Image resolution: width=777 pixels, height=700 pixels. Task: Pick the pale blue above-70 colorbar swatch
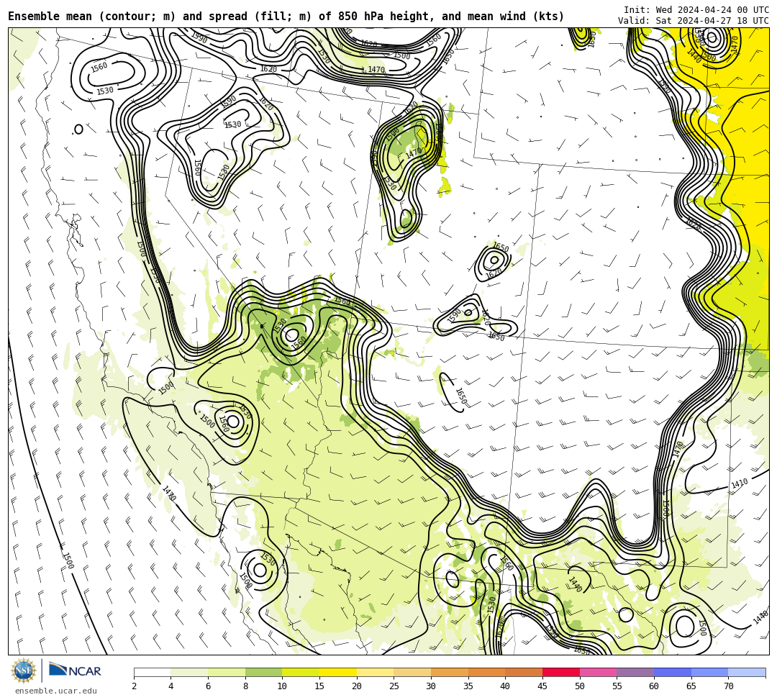click(747, 672)
